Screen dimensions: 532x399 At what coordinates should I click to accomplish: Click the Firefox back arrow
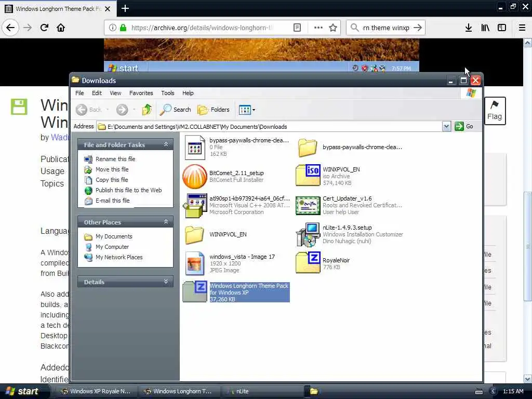(10, 28)
